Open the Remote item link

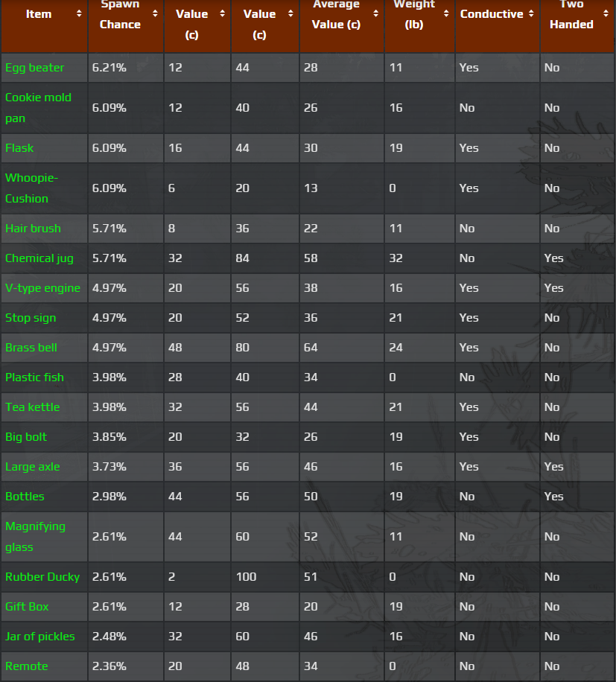[26, 666]
